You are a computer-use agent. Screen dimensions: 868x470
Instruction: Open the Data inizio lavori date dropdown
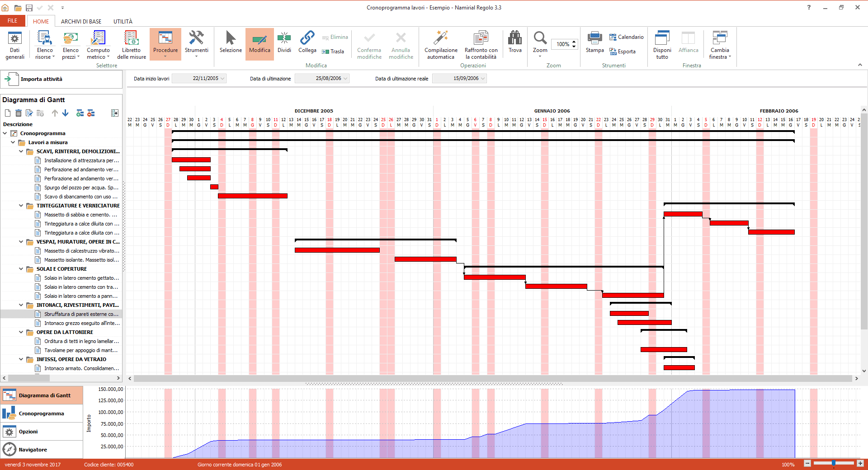click(222, 79)
